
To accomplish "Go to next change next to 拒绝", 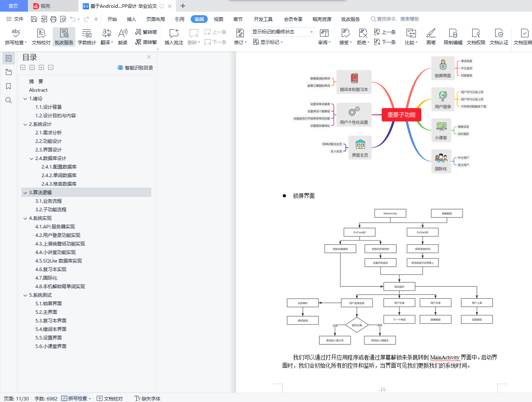I will [385, 42].
